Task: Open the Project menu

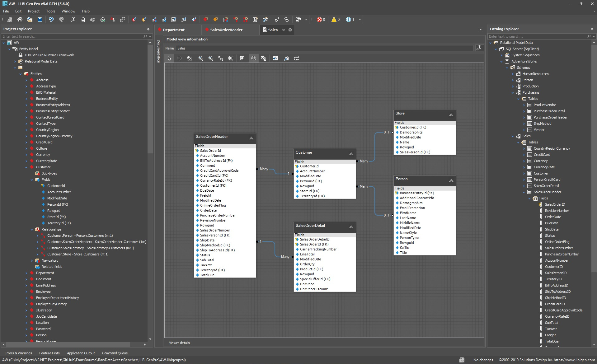Action: click(34, 11)
